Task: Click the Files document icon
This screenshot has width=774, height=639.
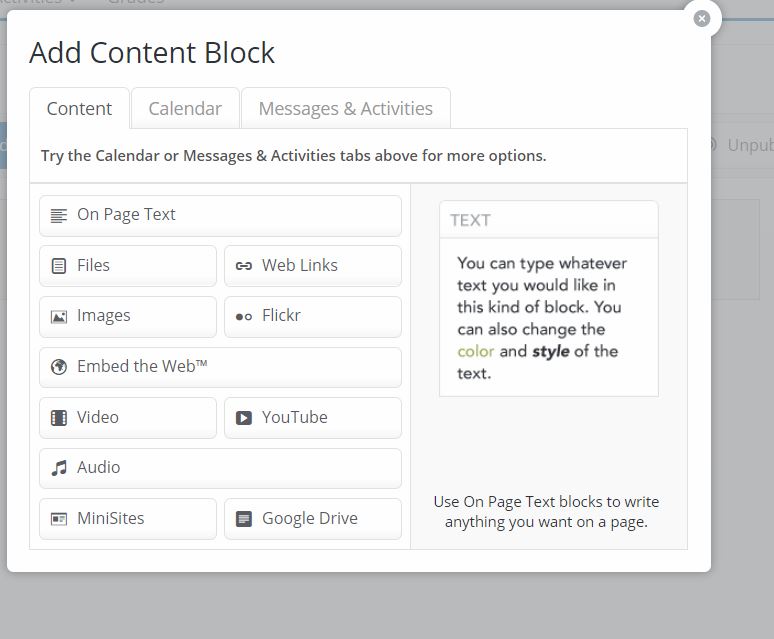Action: tap(59, 266)
